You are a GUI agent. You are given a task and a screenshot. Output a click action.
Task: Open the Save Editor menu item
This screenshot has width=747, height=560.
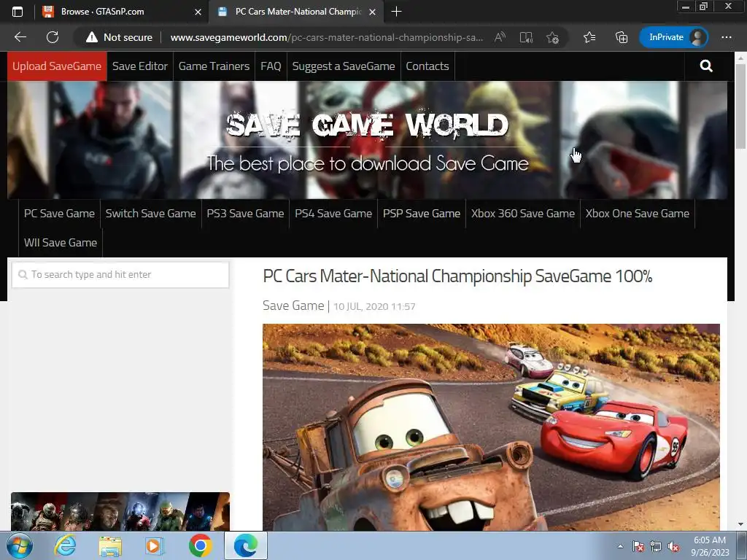140,66
